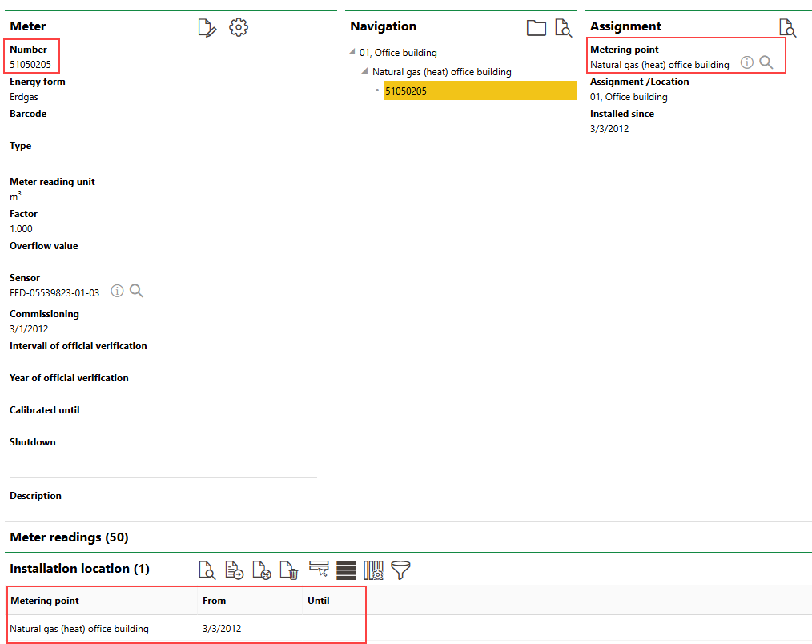Image resolution: width=812 pixels, height=644 pixels.
Task: Show info for Sensor FFD-05539823-01-03
Action: [x=117, y=291]
